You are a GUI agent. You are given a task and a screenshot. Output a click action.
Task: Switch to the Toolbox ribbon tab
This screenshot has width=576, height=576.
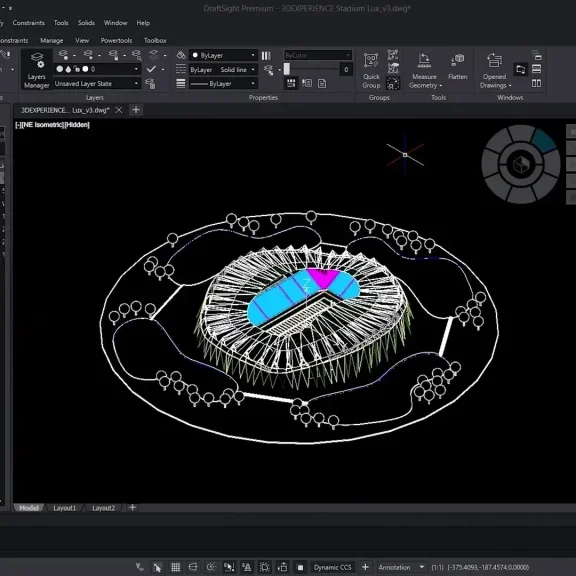tap(155, 40)
